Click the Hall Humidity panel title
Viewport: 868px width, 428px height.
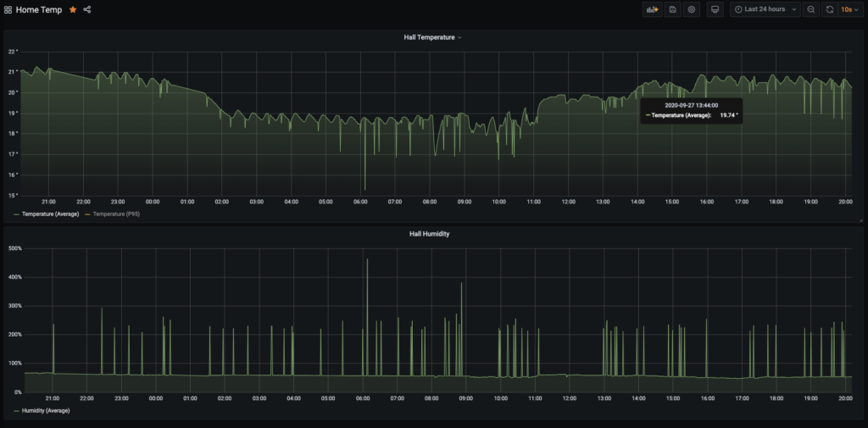click(x=429, y=234)
